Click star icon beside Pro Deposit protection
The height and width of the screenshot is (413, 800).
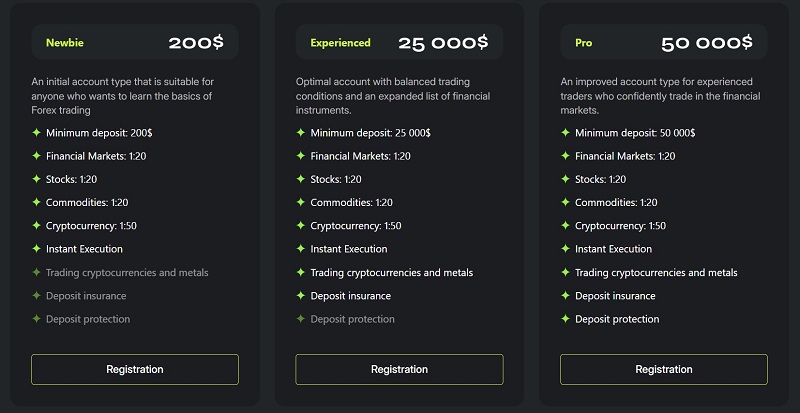(565, 319)
